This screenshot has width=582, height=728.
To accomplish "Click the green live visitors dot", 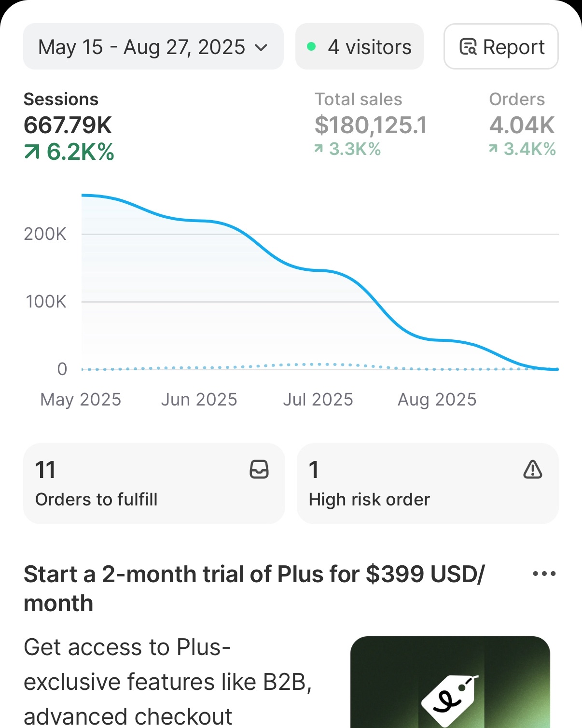I will tap(311, 47).
